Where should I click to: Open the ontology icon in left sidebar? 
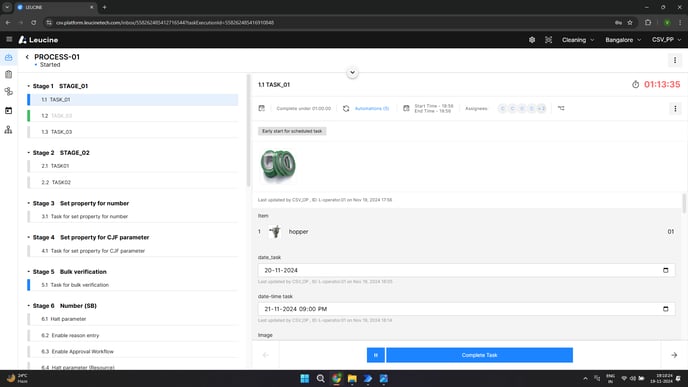click(x=8, y=92)
